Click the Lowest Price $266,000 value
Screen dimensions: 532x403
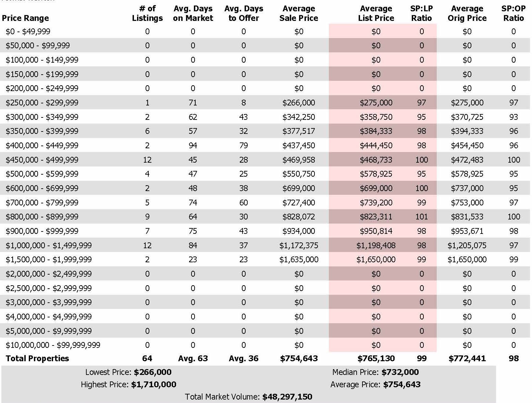pos(152,372)
